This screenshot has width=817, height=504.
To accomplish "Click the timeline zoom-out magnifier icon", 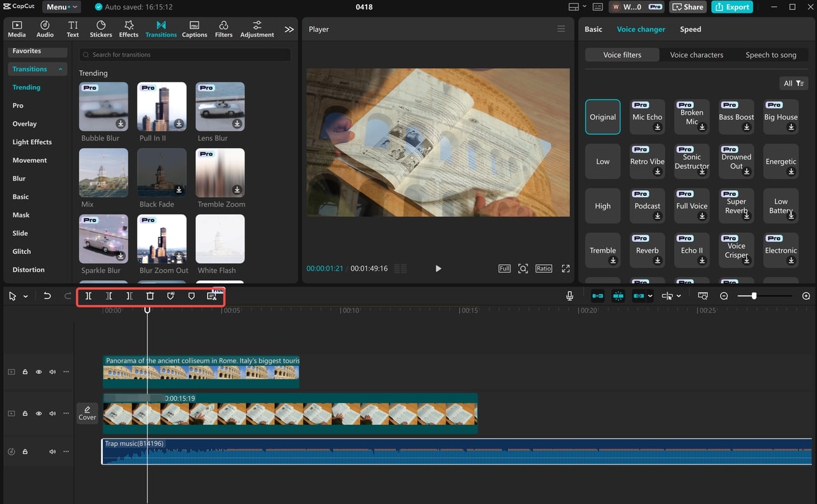I will [x=724, y=296].
